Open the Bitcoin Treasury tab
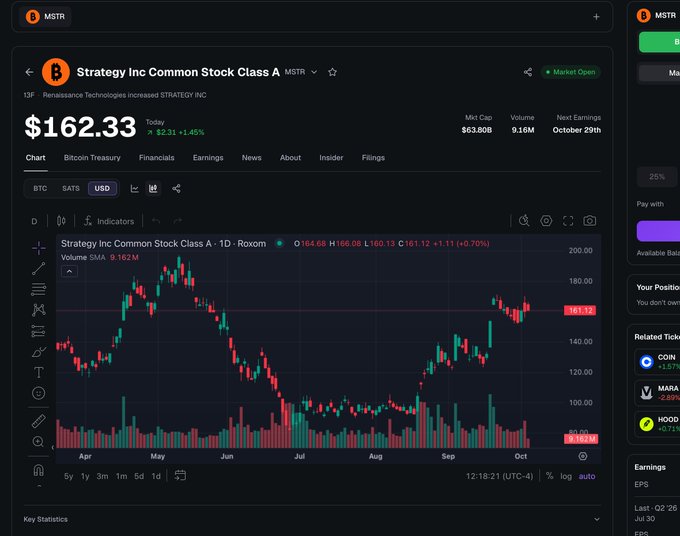Screen dimensions: 680x536 pos(92,158)
